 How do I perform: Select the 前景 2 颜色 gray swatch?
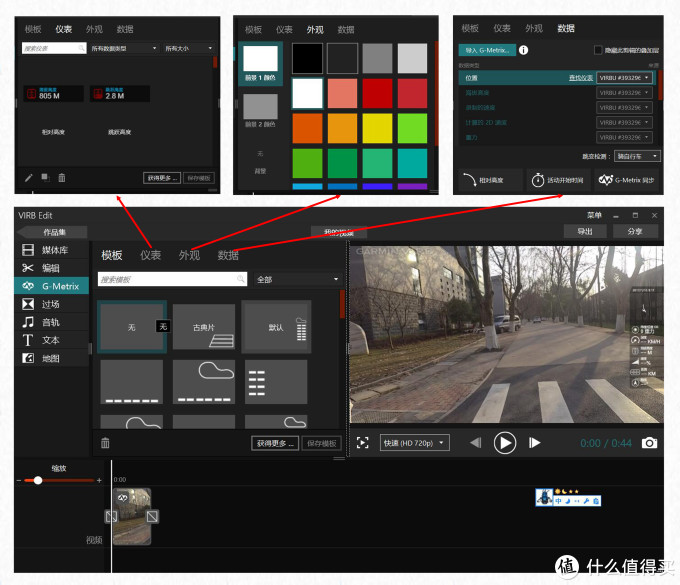click(x=260, y=106)
